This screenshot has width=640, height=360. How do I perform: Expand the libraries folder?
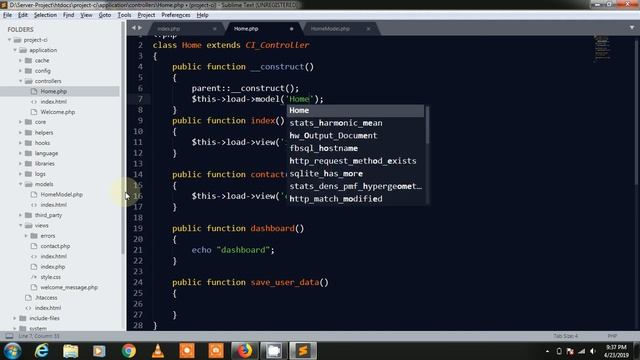click(x=21, y=164)
